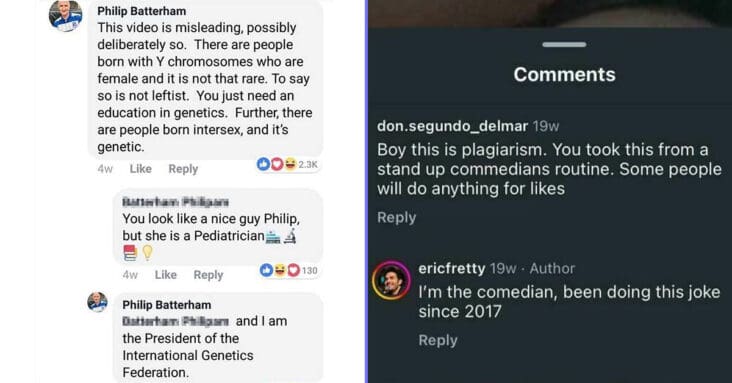This screenshot has width=732, height=383.
Task: Click the blue like reaction icon beside 130
Action: point(266,270)
